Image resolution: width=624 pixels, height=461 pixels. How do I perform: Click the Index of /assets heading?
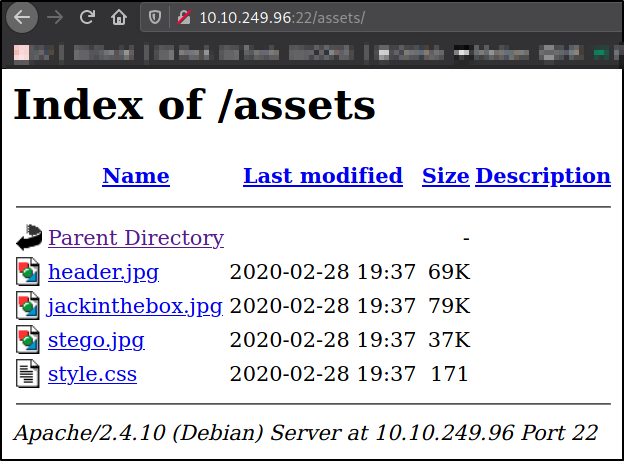coord(195,104)
